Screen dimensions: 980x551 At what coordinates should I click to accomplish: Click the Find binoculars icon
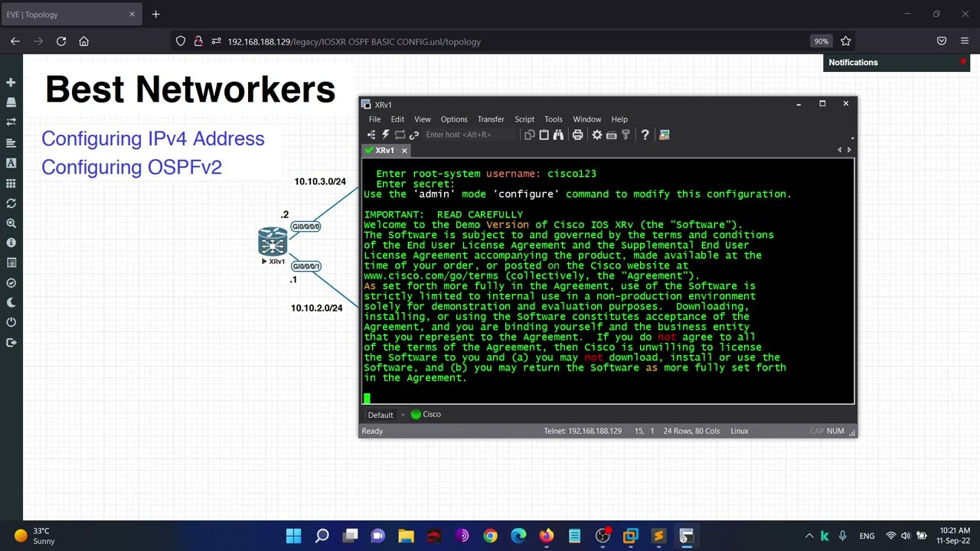tap(558, 135)
